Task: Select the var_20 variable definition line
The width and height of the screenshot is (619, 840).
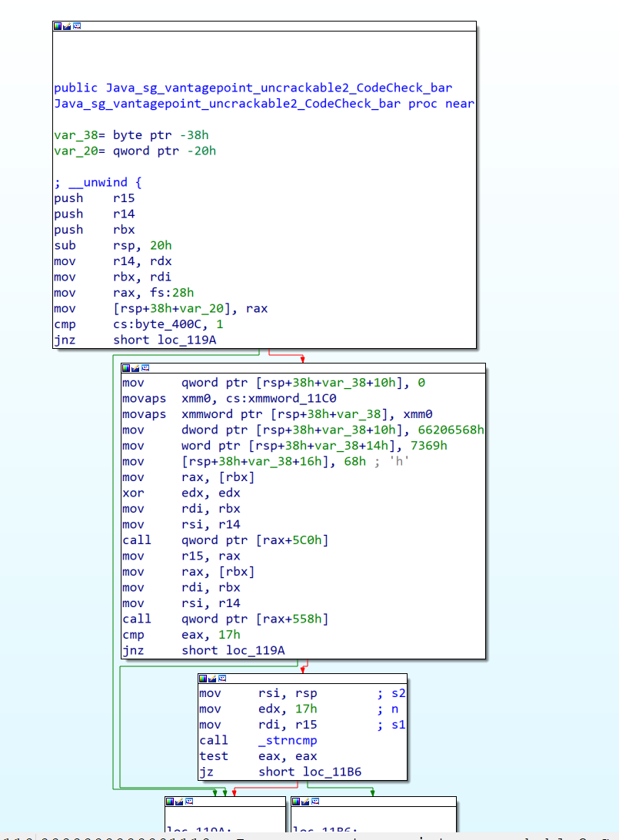Action: [x=135, y=151]
